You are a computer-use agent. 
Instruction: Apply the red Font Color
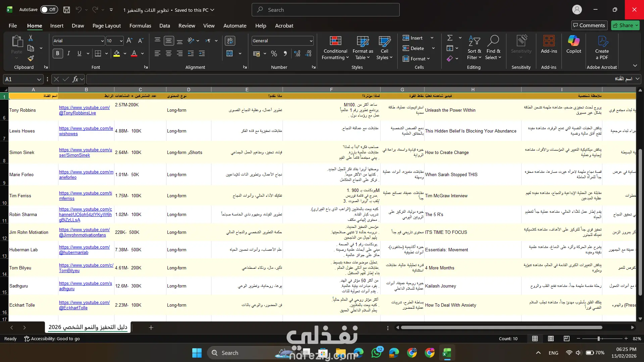click(x=134, y=53)
